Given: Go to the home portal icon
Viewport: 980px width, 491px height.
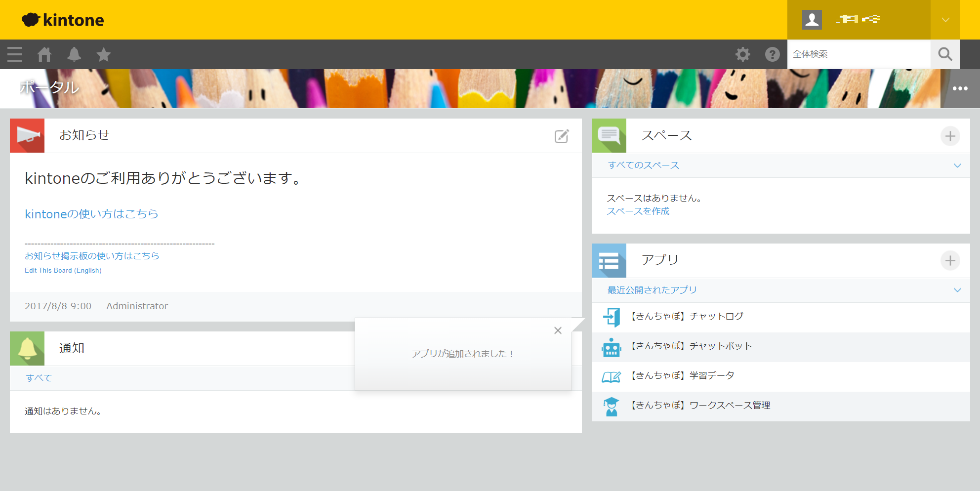Looking at the screenshot, I should [44, 54].
